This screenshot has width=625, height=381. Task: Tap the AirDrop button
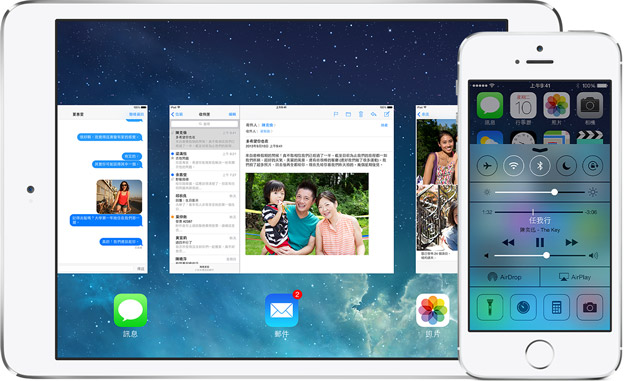505,277
